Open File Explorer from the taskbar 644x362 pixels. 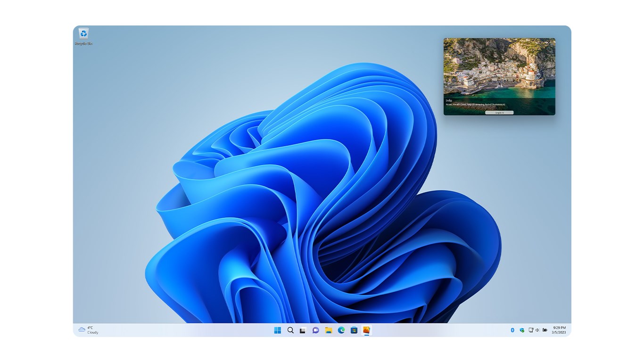[329, 330]
